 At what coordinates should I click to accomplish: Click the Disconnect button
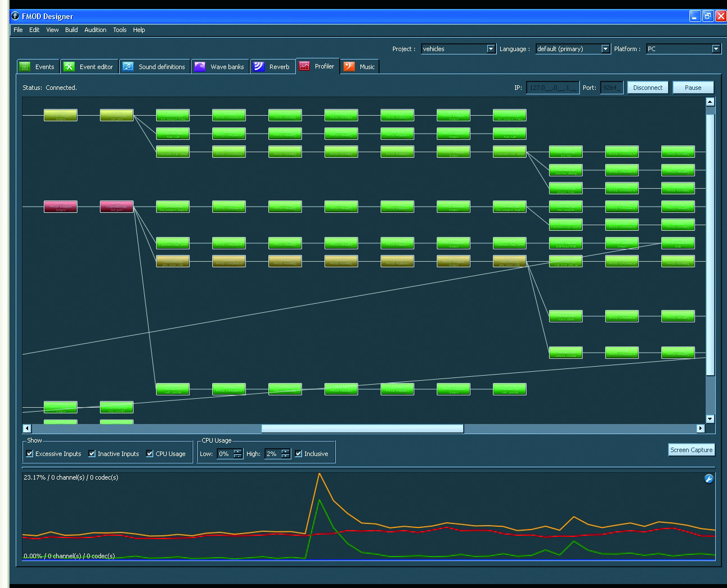pos(647,88)
